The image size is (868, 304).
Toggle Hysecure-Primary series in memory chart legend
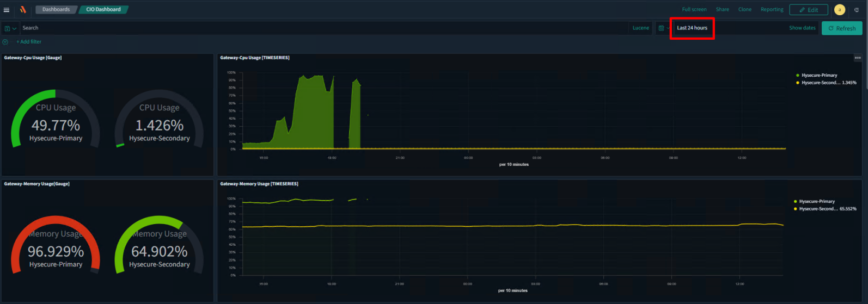click(817, 202)
